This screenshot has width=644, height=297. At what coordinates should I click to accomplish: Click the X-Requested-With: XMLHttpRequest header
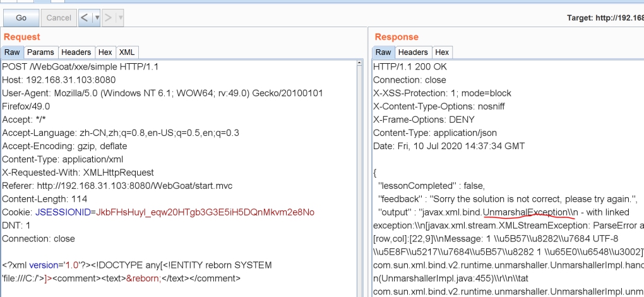(x=78, y=173)
